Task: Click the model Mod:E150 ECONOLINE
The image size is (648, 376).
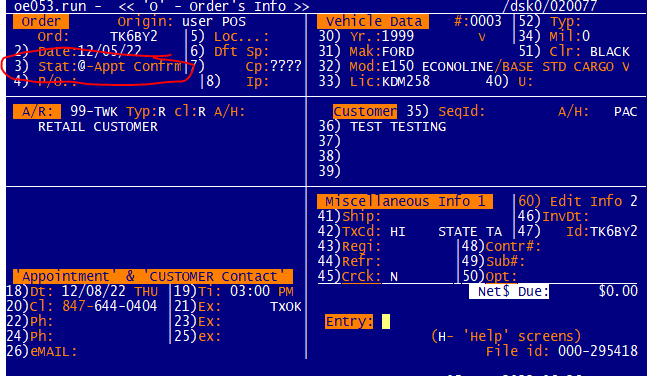Action: click(421, 67)
